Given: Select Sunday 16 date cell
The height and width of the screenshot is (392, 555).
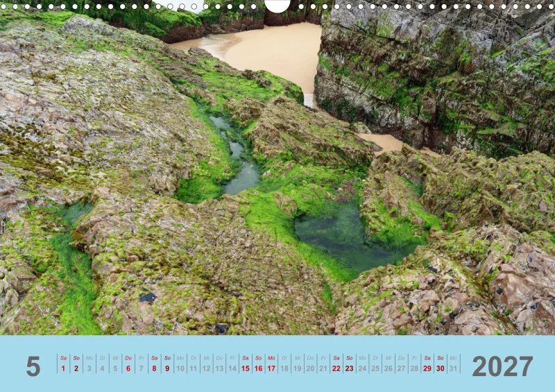Looking at the screenshot, I should [x=258, y=364].
